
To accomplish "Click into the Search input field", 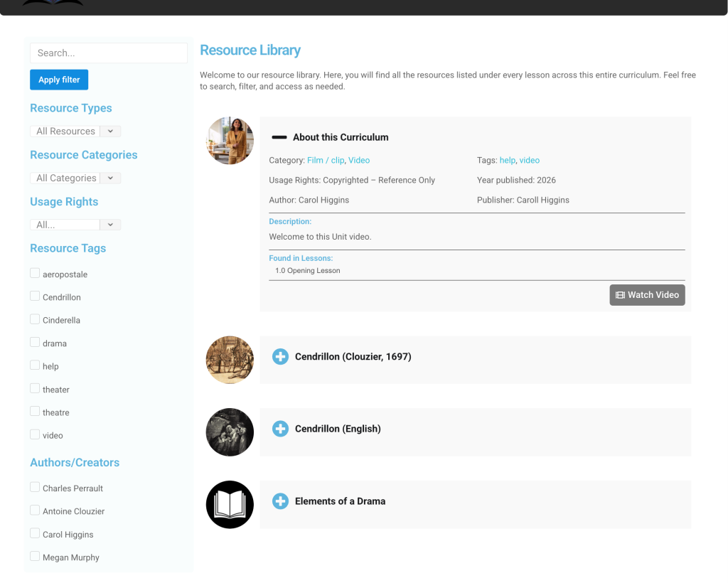I will click(x=109, y=53).
